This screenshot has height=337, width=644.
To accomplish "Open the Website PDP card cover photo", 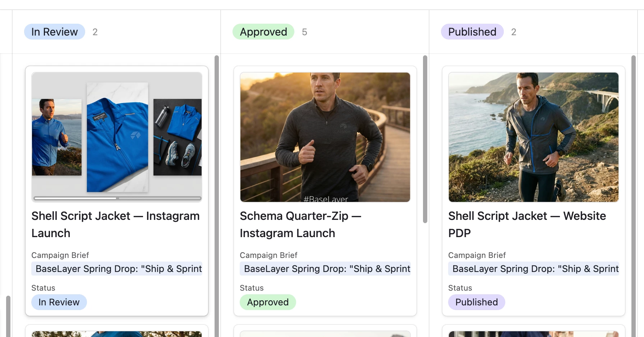I will (x=533, y=137).
